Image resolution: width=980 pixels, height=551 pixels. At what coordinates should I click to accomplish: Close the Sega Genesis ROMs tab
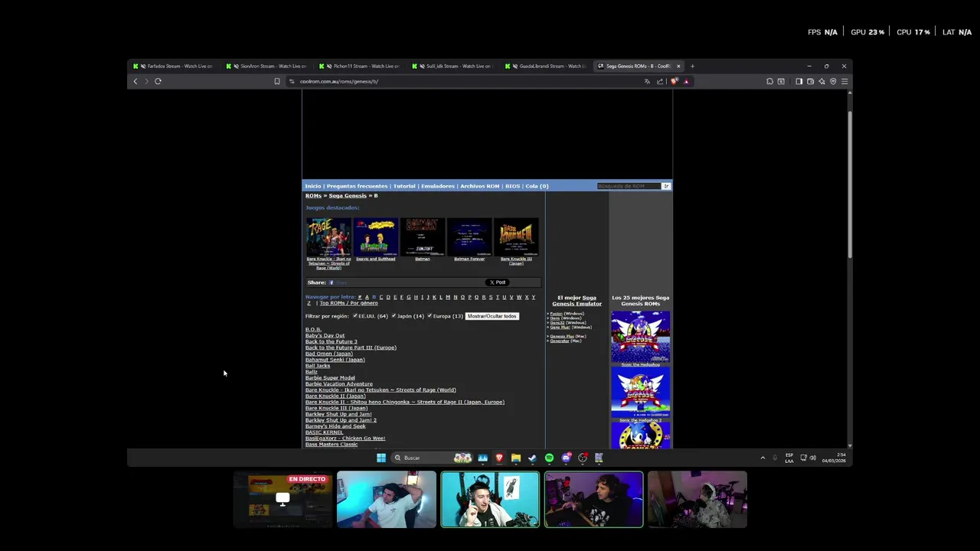tap(678, 66)
